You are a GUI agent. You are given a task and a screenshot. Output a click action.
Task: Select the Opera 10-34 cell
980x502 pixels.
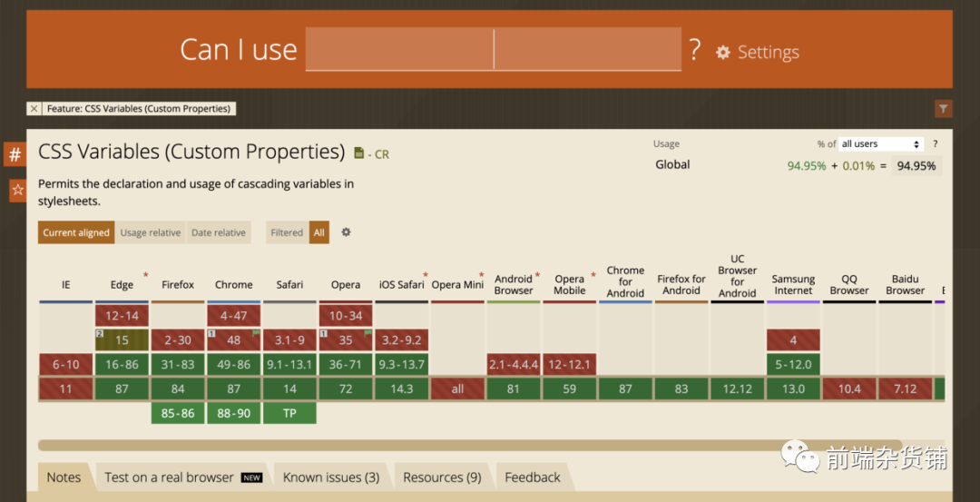point(346,316)
